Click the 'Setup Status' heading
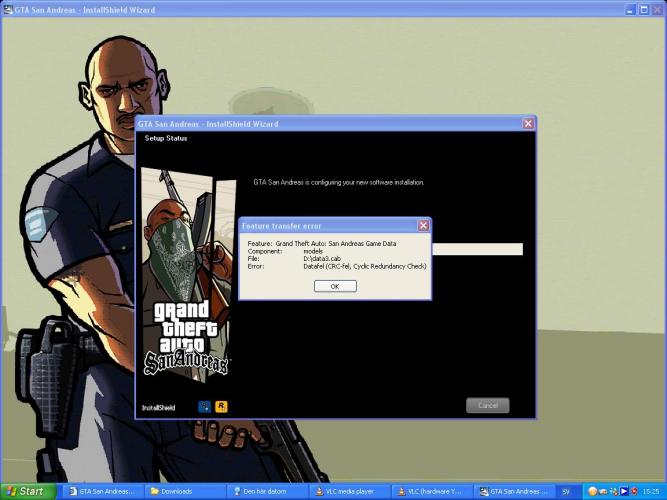Image resolution: width=667 pixels, height=500 pixels. 166,138
